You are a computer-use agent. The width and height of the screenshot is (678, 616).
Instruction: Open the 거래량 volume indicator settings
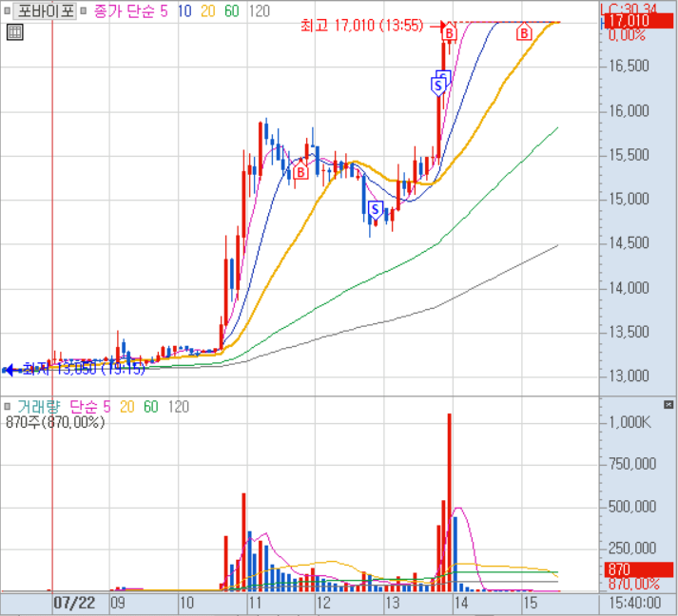point(38,407)
